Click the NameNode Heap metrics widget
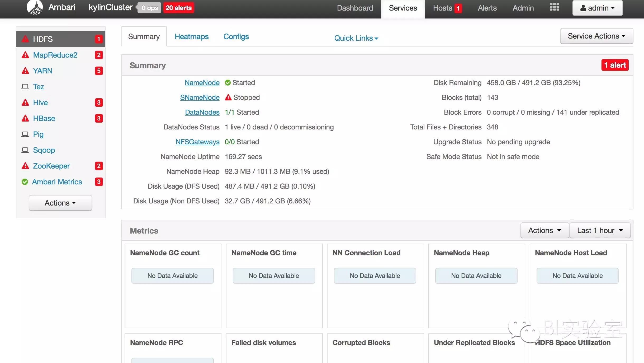The width and height of the screenshot is (644, 363). coord(477,286)
